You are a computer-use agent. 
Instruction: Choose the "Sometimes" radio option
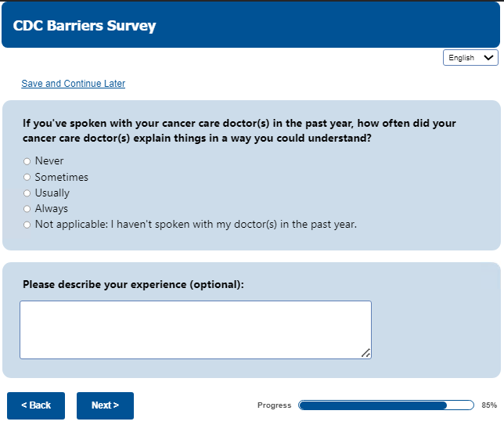point(27,177)
